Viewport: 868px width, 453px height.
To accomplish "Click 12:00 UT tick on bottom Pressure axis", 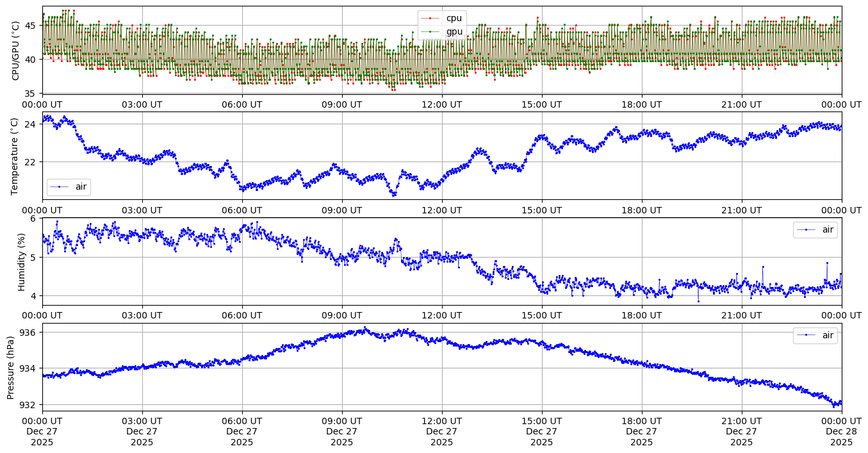I will click(442, 421).
